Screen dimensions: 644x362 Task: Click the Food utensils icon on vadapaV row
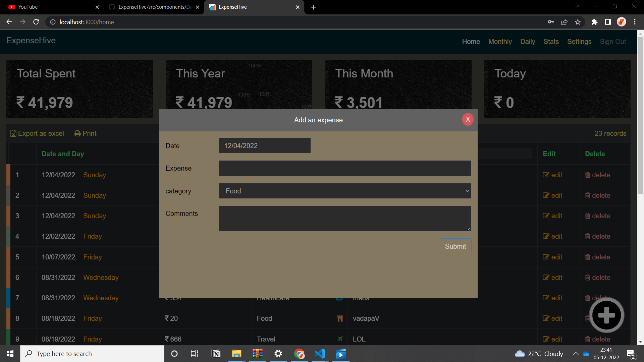340,318
